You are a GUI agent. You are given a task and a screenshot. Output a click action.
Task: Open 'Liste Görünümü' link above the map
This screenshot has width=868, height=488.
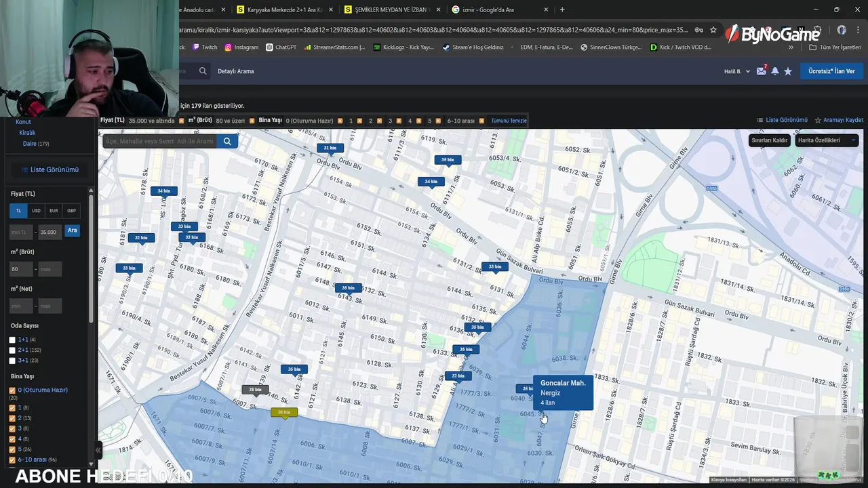click(x=782, y=120)
